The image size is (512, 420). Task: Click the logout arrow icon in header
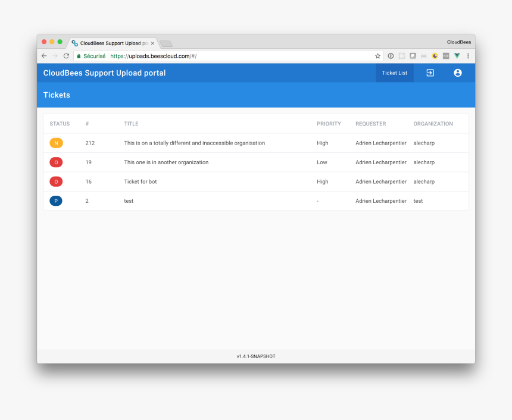pyautogui.click(x=430, y=73)
